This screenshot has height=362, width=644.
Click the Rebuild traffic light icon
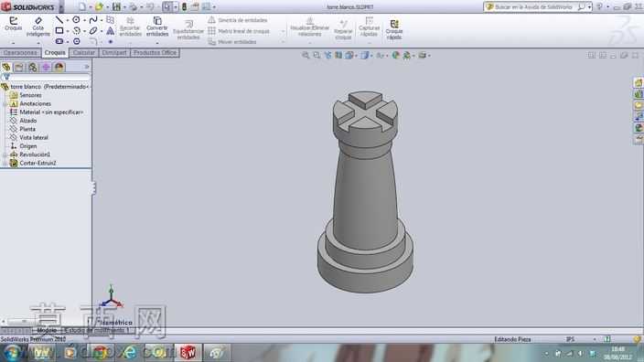point(184,6)
